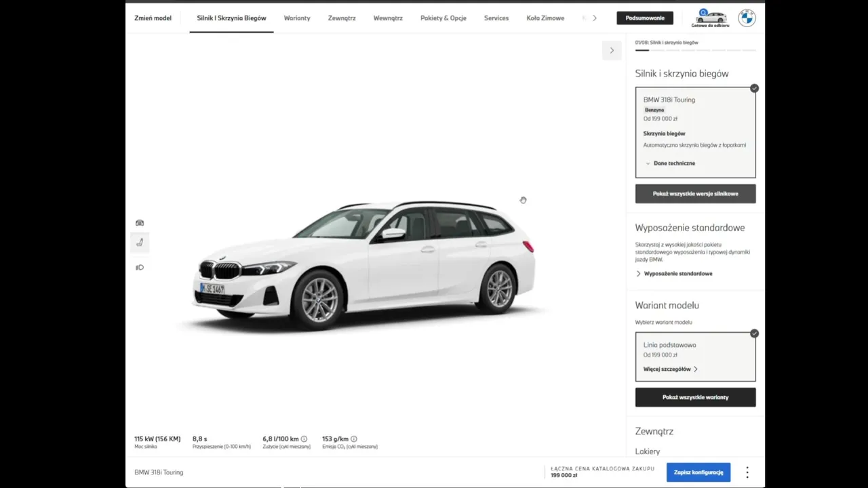This screenshot has height=488, width=868.
Task: Click the step progress bar under 01/08
Action: (x=695, y=50)
